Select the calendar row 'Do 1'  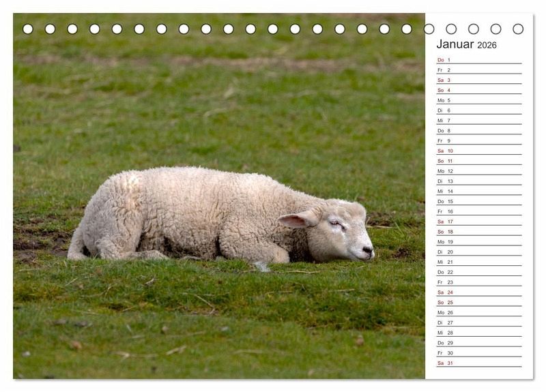479,60
